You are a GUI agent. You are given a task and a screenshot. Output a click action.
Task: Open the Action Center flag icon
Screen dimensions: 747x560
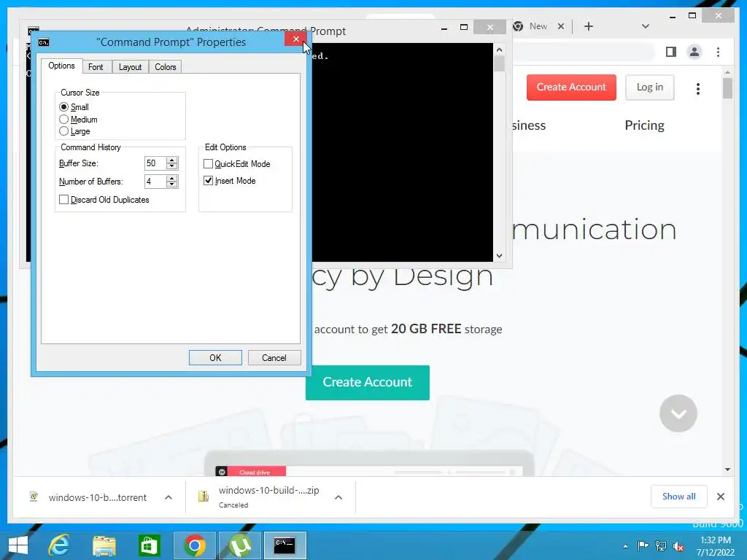coord(643,545)
